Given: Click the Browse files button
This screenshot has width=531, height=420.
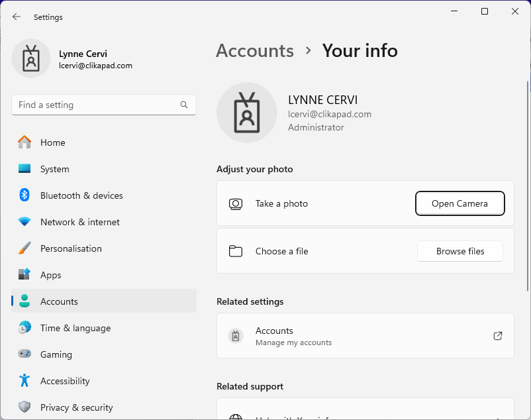Looking at the screenshot, I should point(460,251).
